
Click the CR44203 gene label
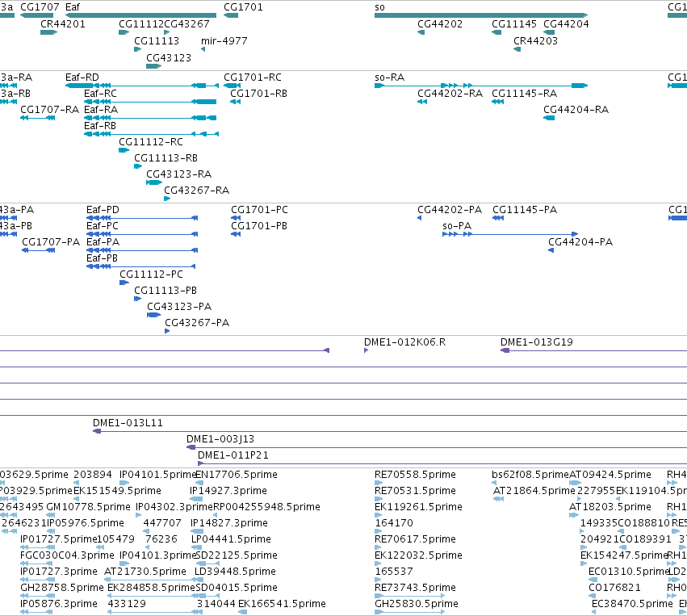(x=535, y=40)
